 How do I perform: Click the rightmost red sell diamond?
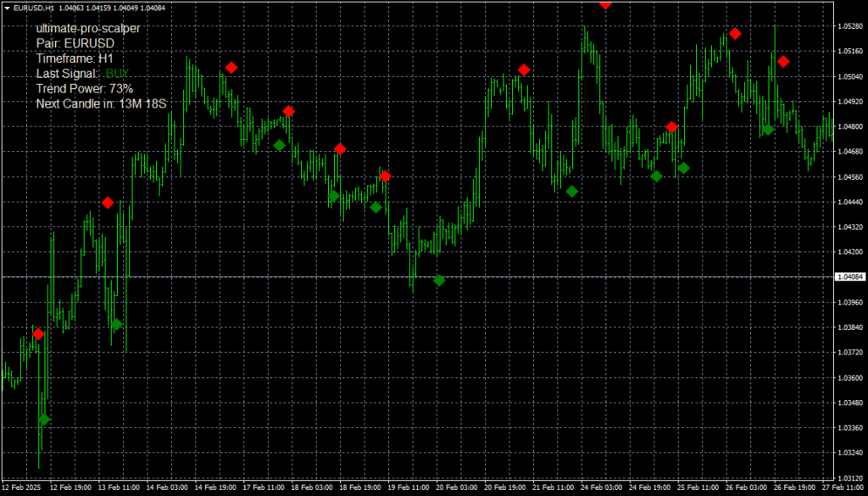(784, 61)
